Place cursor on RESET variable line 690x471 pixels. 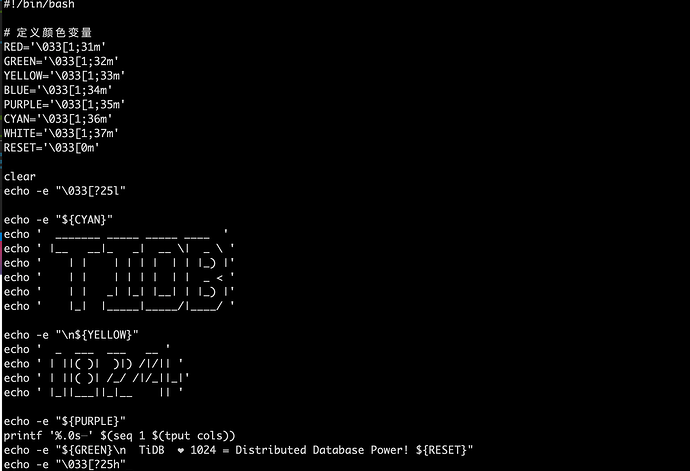[x=51, y=148]
